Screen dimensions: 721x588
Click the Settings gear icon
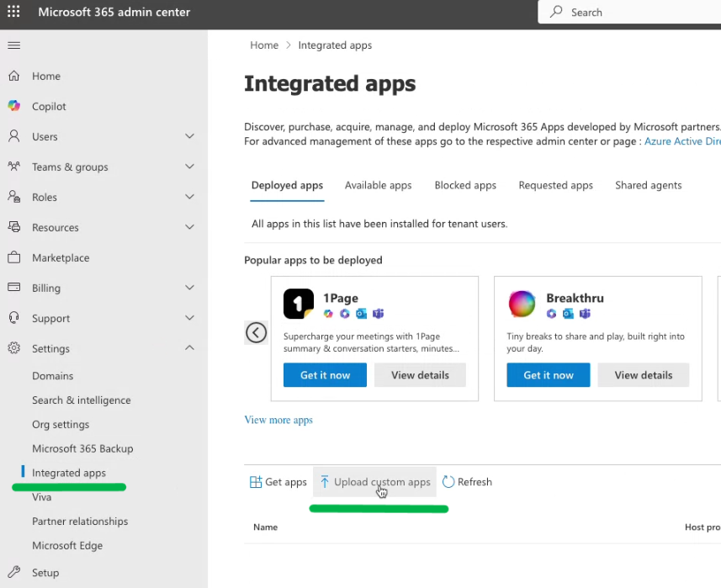click(14, 348)
